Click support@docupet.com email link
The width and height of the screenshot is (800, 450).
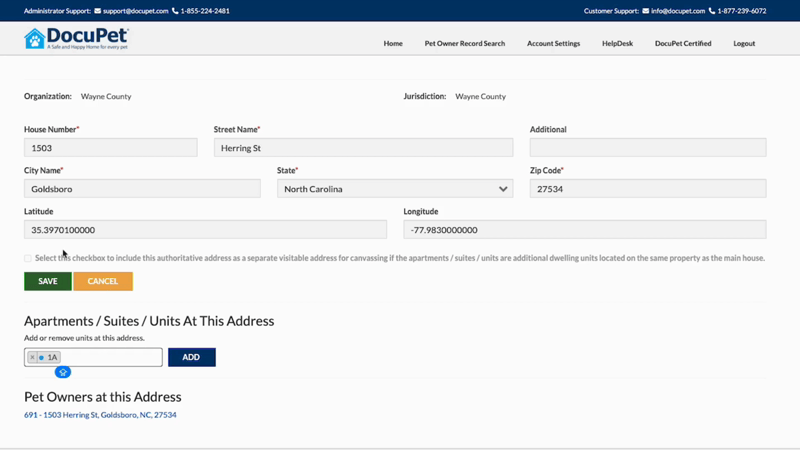click(x=135, y=11)
